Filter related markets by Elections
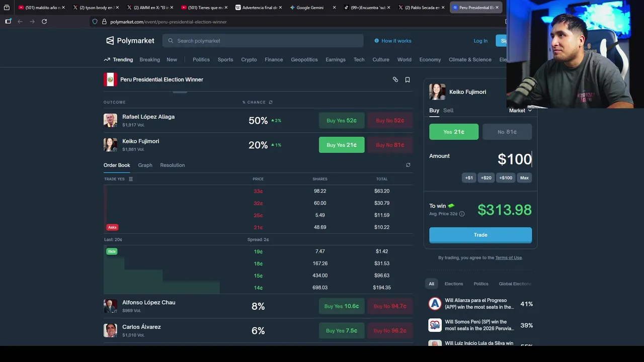Screen dimensions: 644x362 click(454, 284)
